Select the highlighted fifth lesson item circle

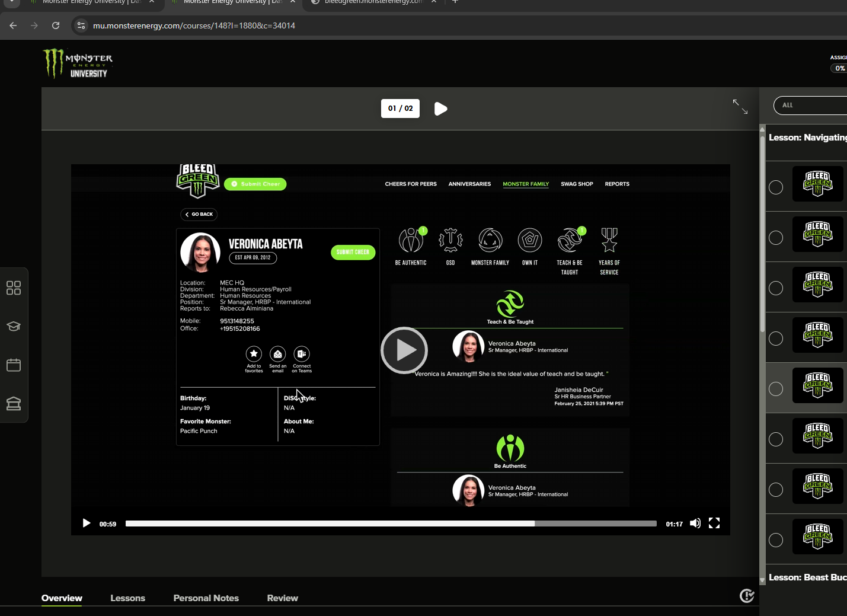pos(776,389)
